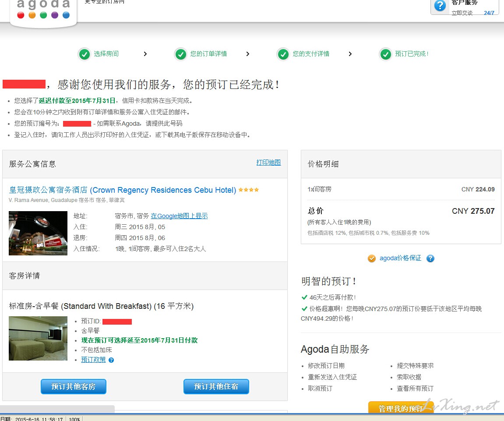Image resolution: width=504 pixels, height=421 pixels.
Task: Click the hotel star rating icons
Action: (x=248, y=190)
